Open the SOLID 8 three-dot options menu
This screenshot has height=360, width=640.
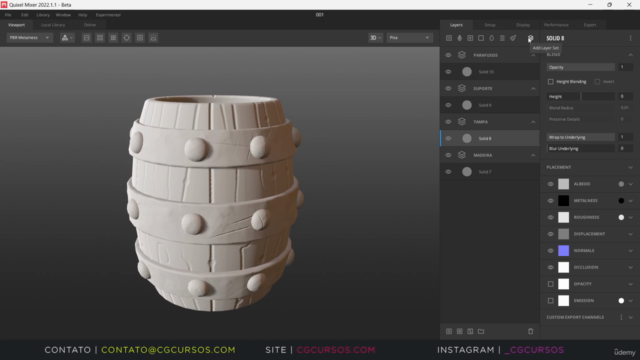(631, 38)
